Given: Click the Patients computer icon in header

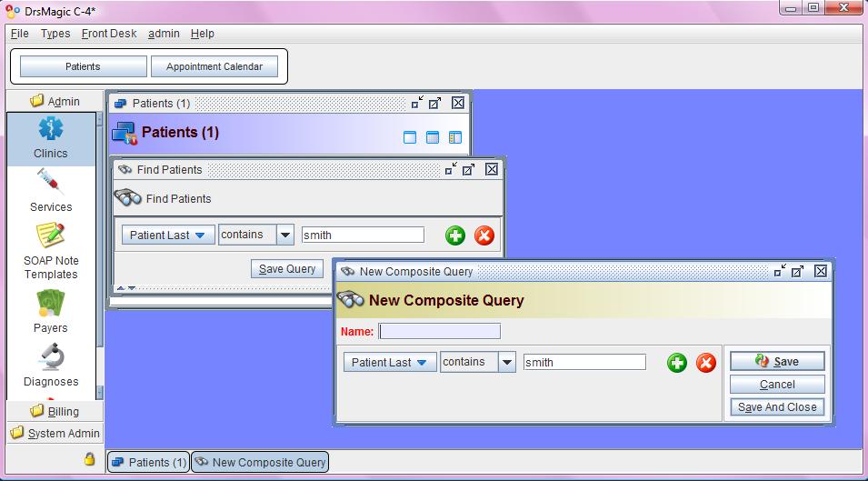Looking at the screenshot, I should point(125,134).
